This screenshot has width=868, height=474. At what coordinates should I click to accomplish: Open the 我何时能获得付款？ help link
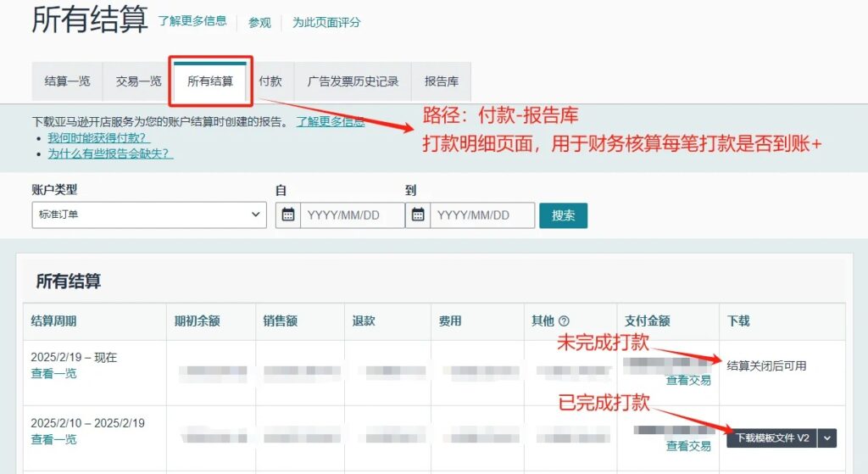pos(99,137)
